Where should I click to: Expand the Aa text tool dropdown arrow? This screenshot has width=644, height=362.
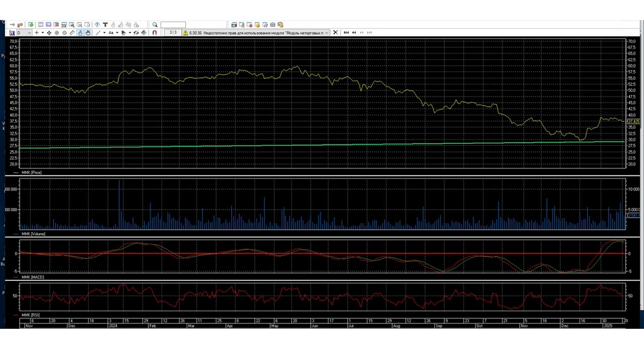tap(117, 33)
